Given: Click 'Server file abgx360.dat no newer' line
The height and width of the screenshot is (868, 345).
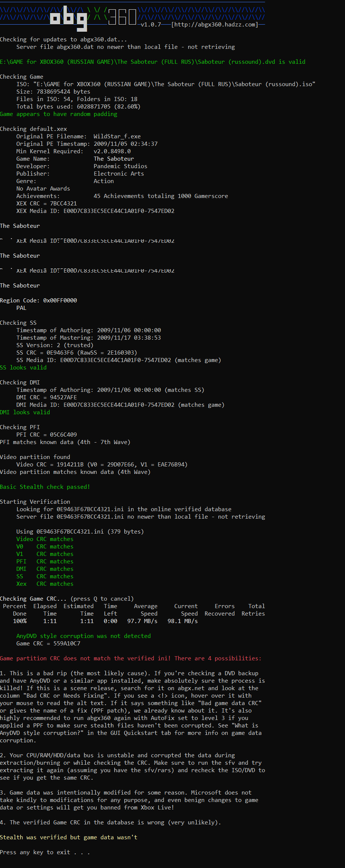Looking at the screenshot, I should (x=126, y=47).
